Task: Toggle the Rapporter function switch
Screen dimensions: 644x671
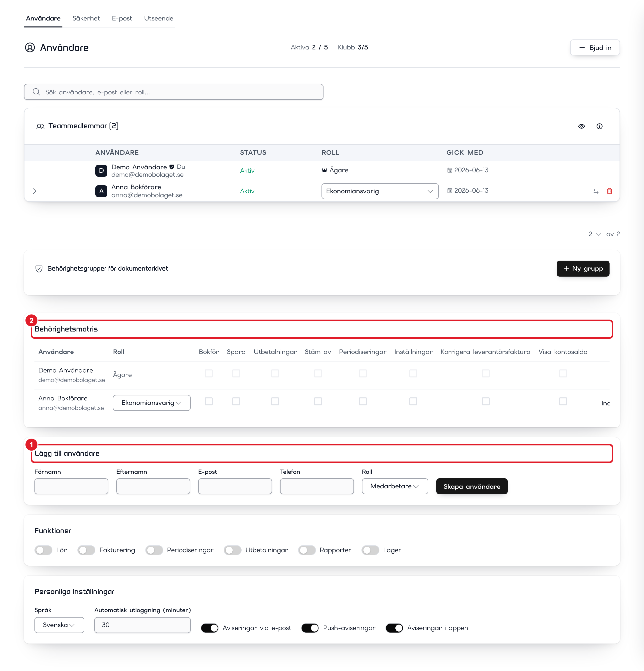Action: [307, 550]
